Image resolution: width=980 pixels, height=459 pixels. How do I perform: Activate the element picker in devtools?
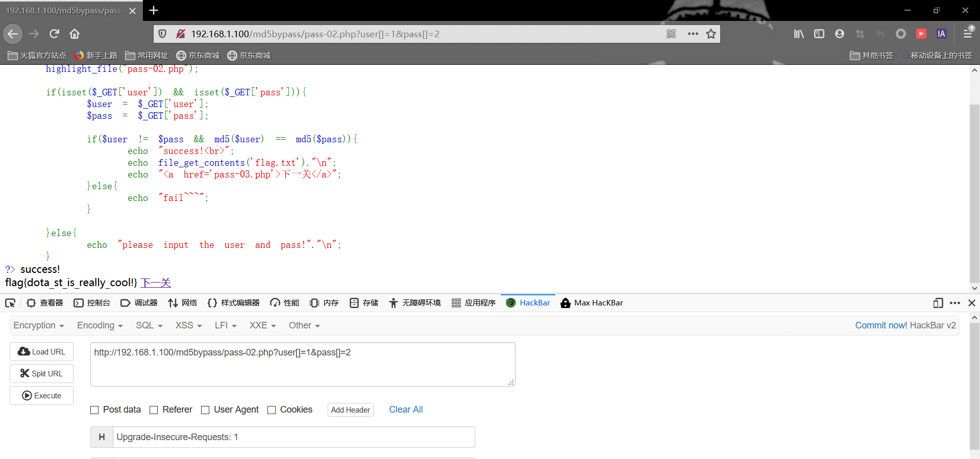[10, 303]
